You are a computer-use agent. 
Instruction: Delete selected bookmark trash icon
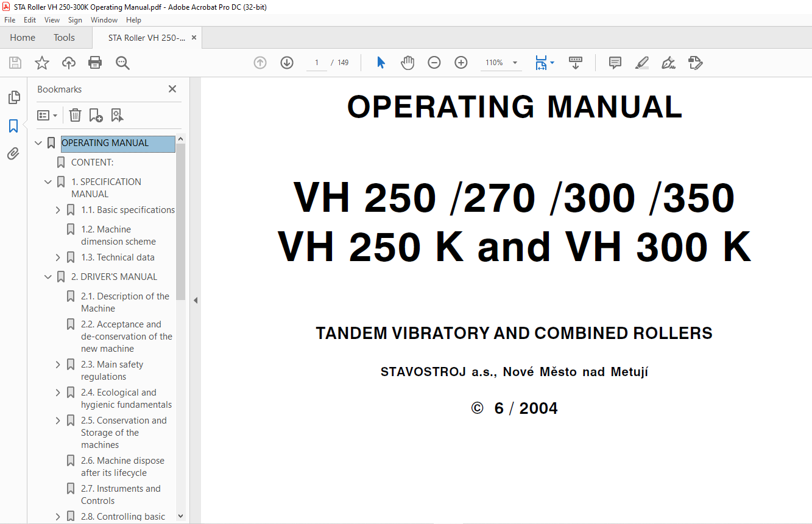click(75, 115)
